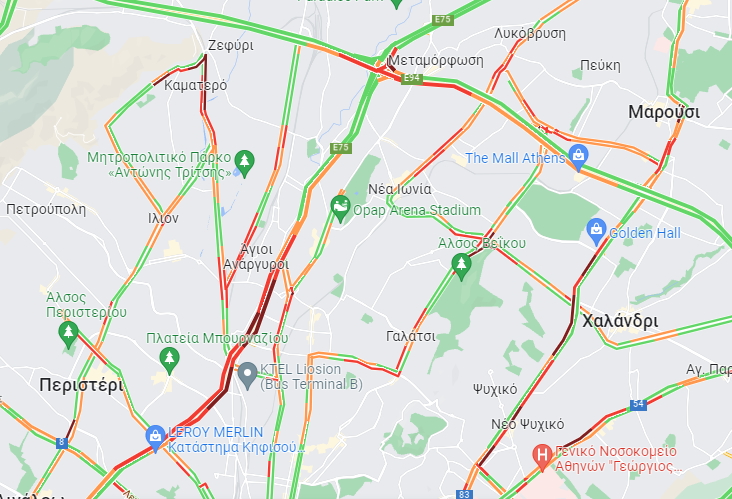Screen dimensions: 732x499
Task: Open the Μητροπολιτικό Πάρκο tree pin
Action: point(244,163)
